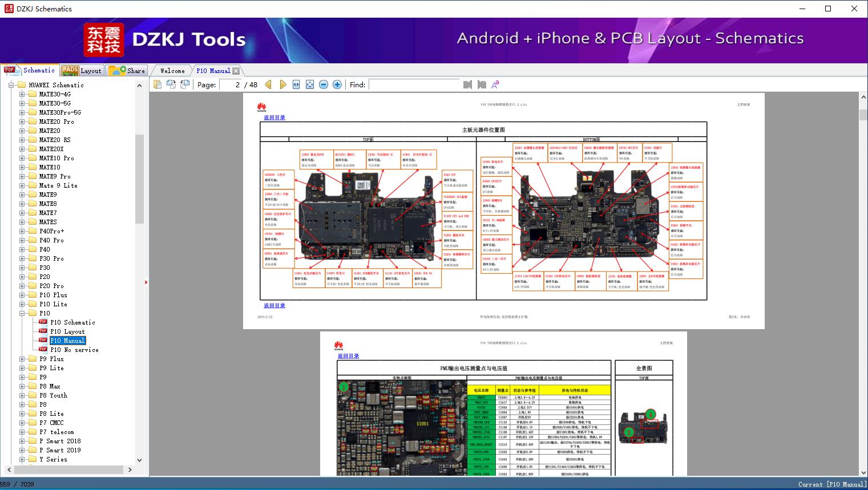The height and width of the screenshot is (490, 868).
Task: Expand the Mate 9 Lite folder
Action: click(22, 185)
